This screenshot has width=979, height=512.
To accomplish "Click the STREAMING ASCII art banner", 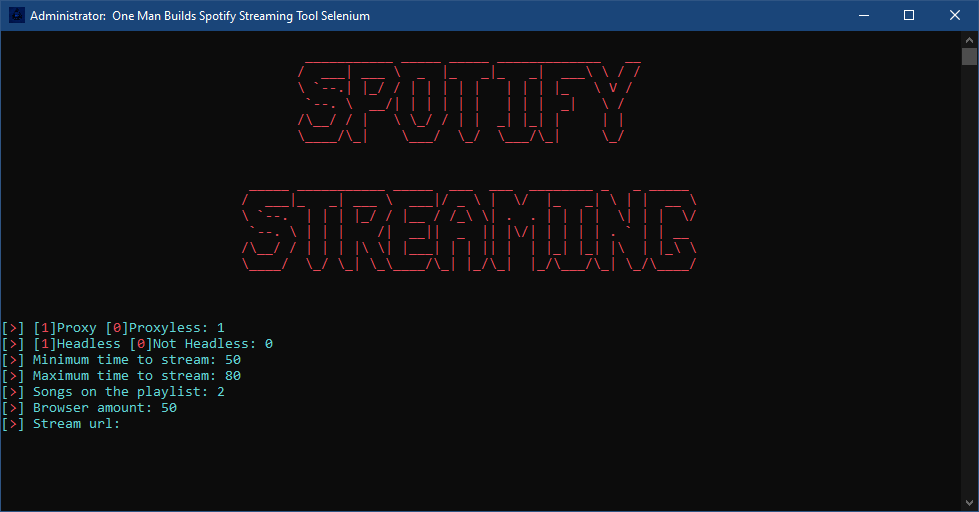I will pyautogui.click(x=469, y=230).
